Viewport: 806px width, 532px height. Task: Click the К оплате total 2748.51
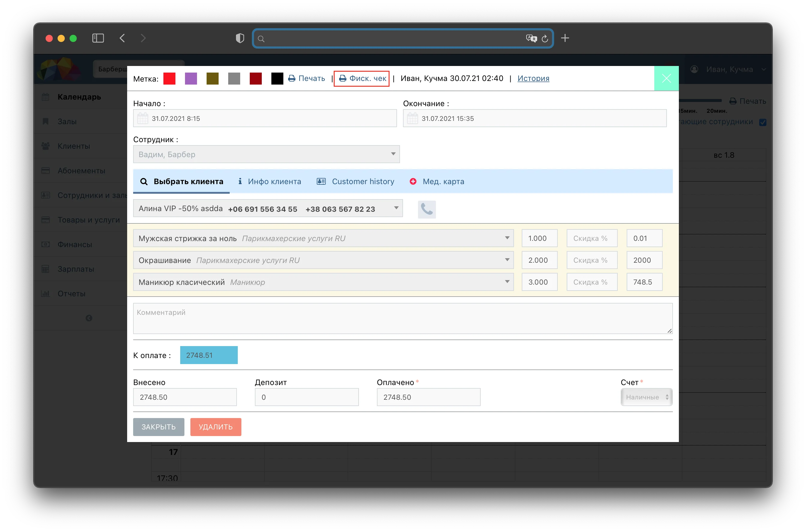tap(209, 355)
